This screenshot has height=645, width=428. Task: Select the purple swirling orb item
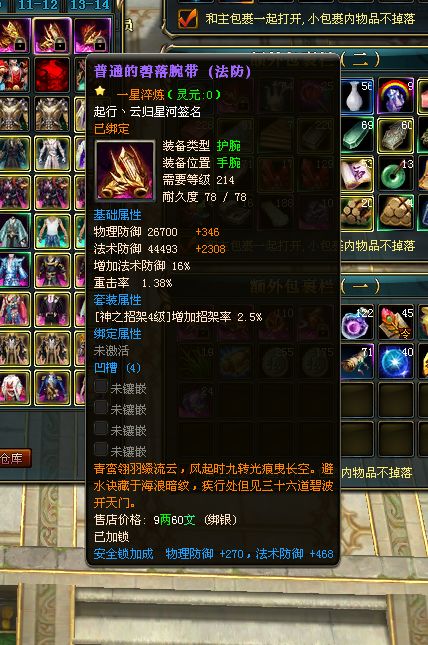[x=357, y=323]
